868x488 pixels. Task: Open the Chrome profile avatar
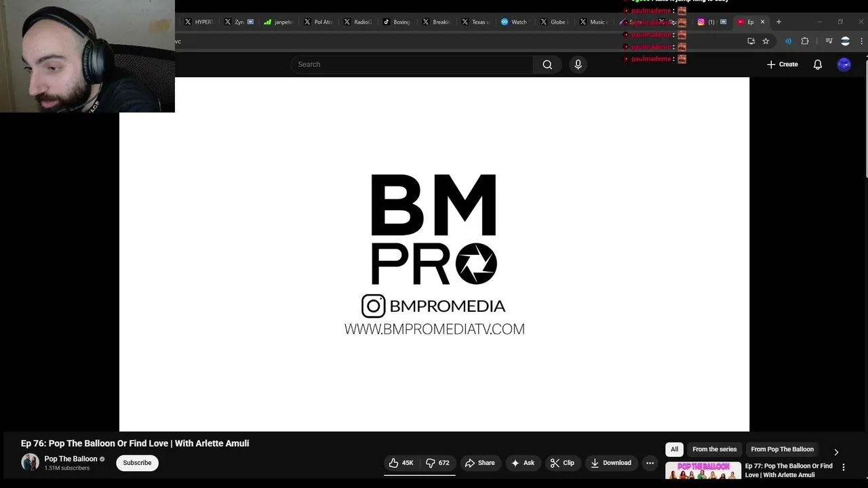pyautogui.click(x=845, y=41)
